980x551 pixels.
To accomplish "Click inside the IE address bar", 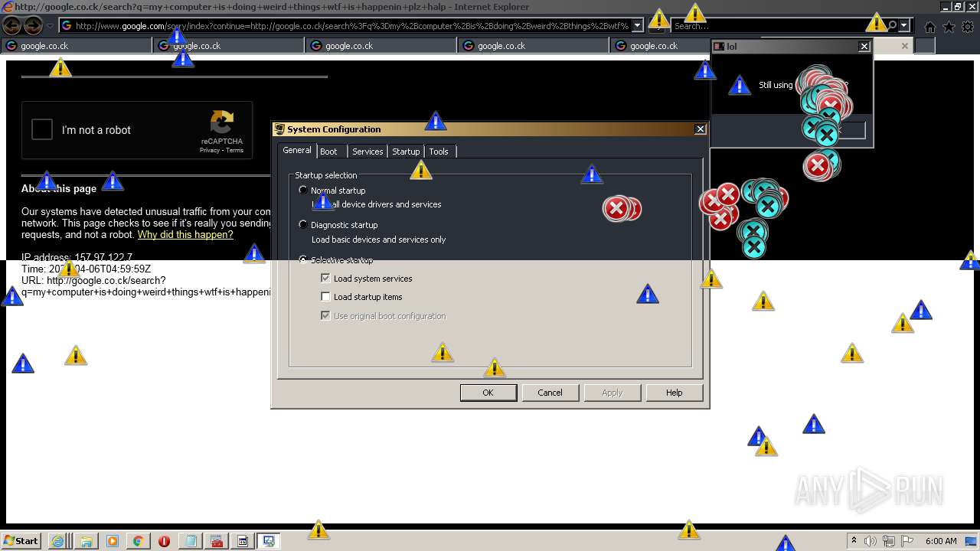I will point(351,26).
